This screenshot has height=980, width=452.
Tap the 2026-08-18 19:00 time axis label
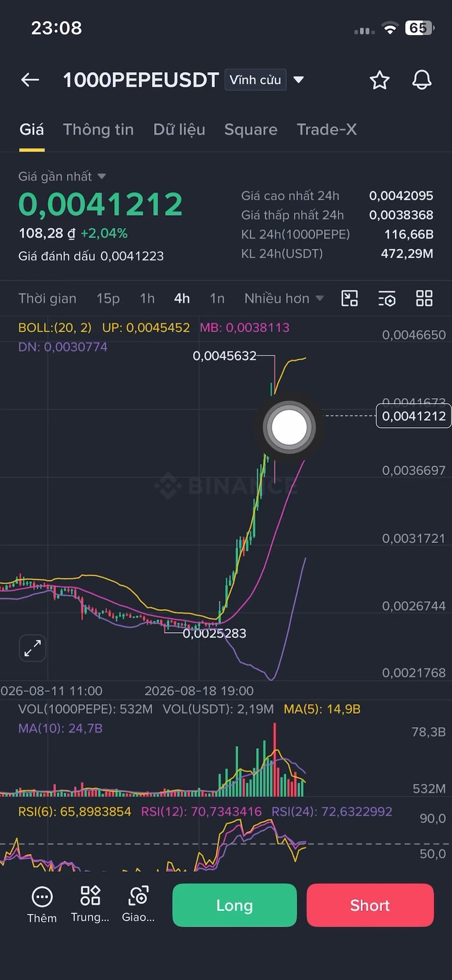199,691
